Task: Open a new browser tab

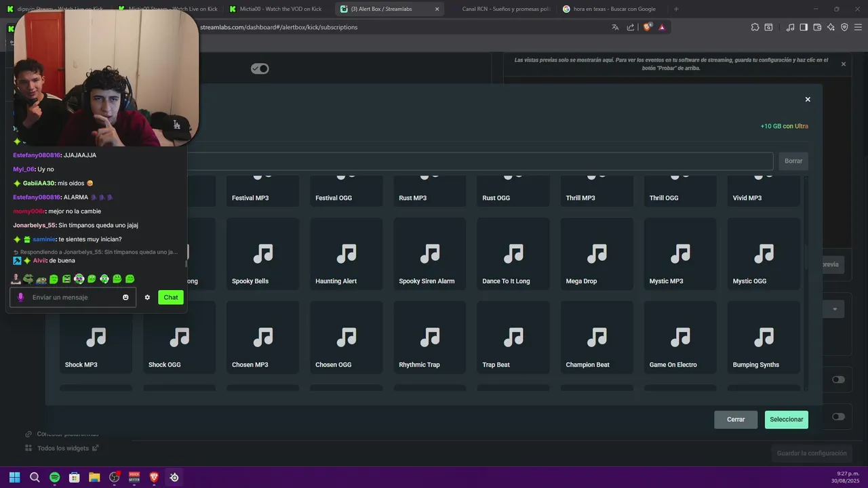Action: 676,9
